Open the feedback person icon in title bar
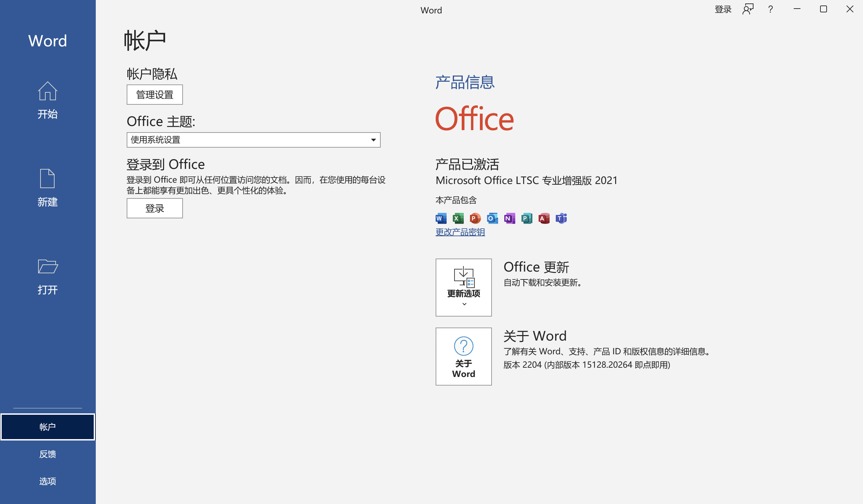863x504 pixels. (x=748, y=9)
